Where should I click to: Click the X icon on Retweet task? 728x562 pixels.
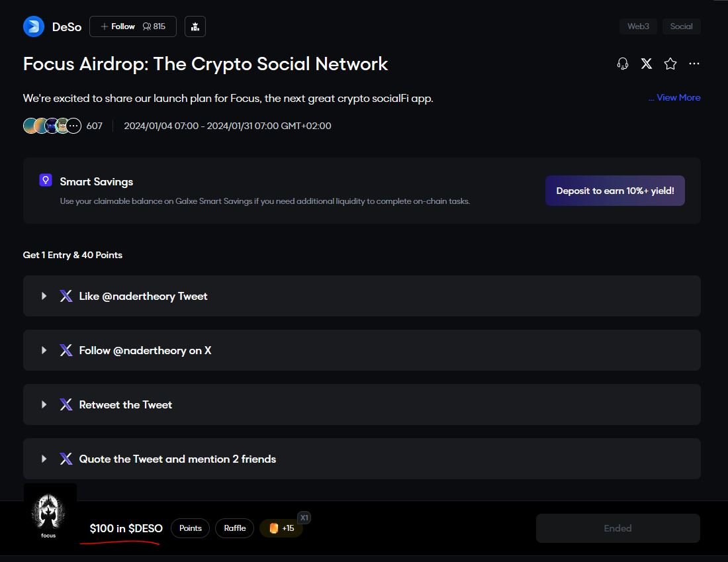(x=66, y=404)
